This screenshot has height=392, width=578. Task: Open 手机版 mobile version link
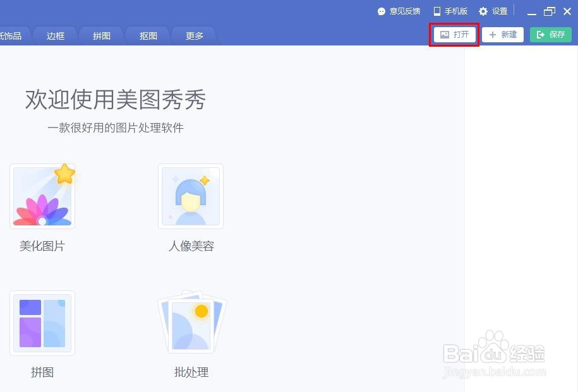pyautogui.click(x=450, y=11)
